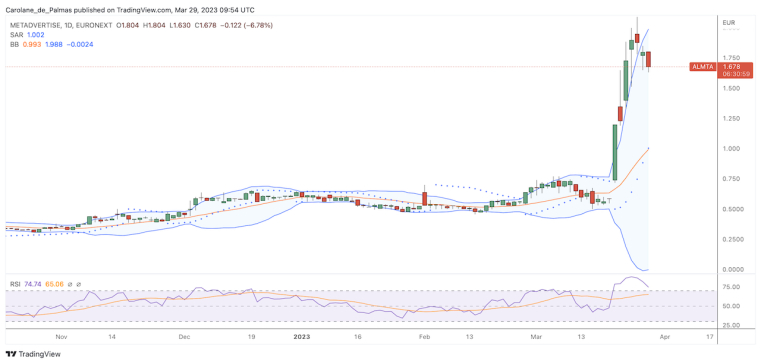Click the 19 date label after Dec

click(x=252, y=336)
